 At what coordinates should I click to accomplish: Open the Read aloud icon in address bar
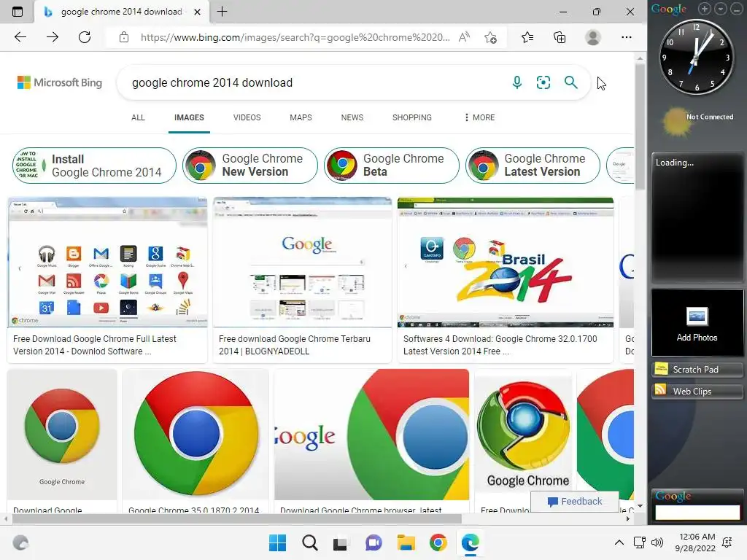(x=464, y=37)
